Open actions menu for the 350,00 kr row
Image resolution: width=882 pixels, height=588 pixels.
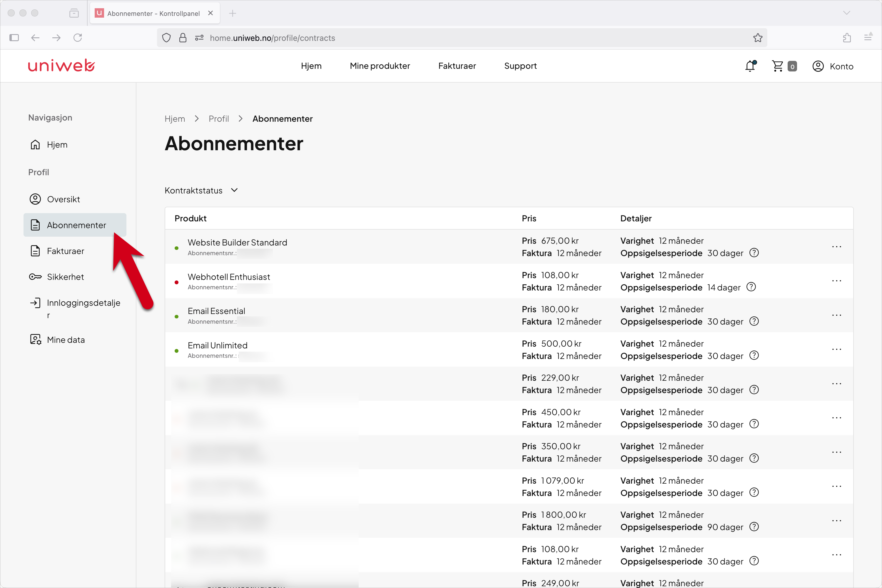pyautogui.click(x=836, y=452)
